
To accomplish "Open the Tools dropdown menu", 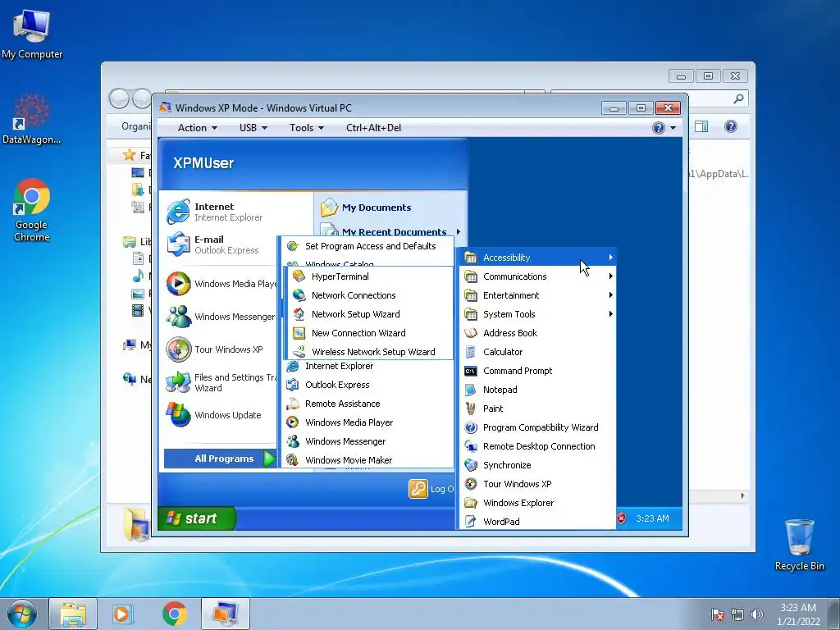I will [x=307, y=127].
